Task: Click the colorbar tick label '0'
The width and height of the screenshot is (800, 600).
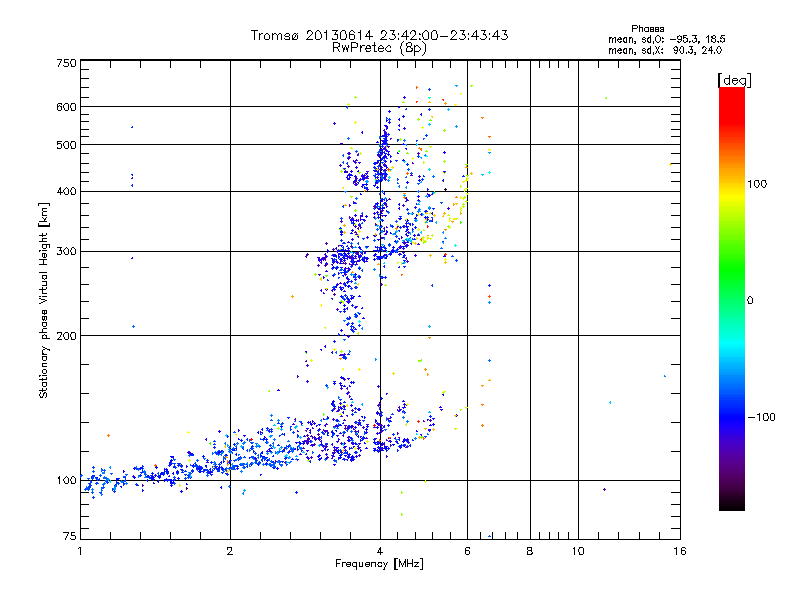Action: [x=750, y=301]
